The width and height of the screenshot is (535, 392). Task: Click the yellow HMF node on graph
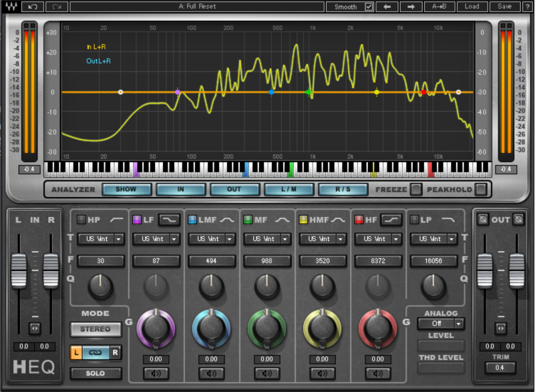click(x=376, y=92)
